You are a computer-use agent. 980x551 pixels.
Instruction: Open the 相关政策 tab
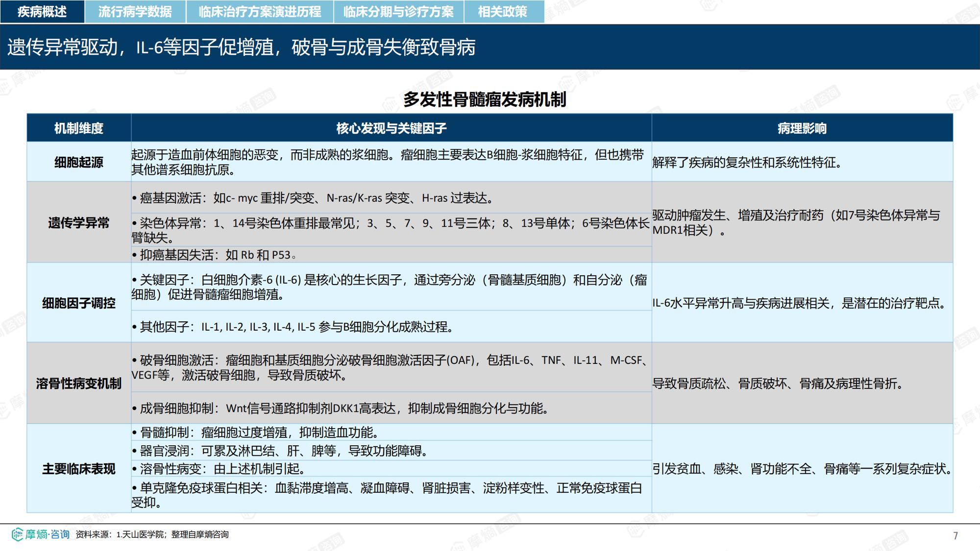pyautogui.click(x=503, y=11)
